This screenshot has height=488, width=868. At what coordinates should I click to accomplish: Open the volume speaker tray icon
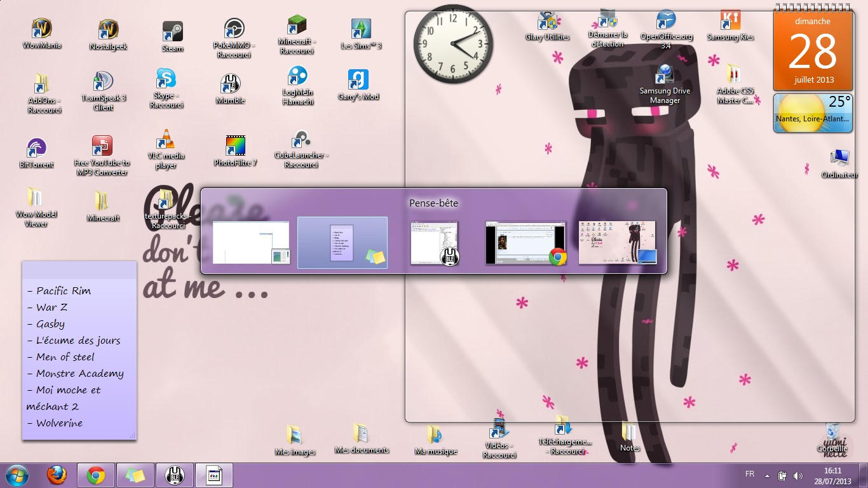click(797, 475)
